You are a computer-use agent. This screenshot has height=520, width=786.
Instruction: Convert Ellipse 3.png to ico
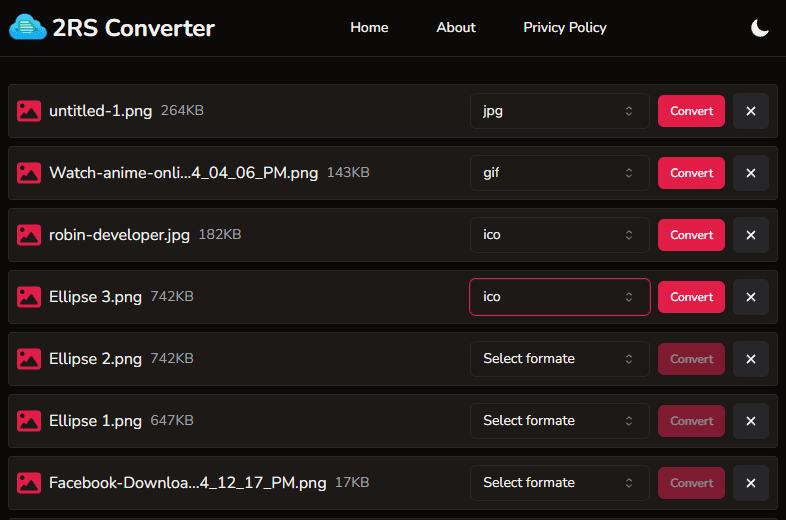coord(691,297)
